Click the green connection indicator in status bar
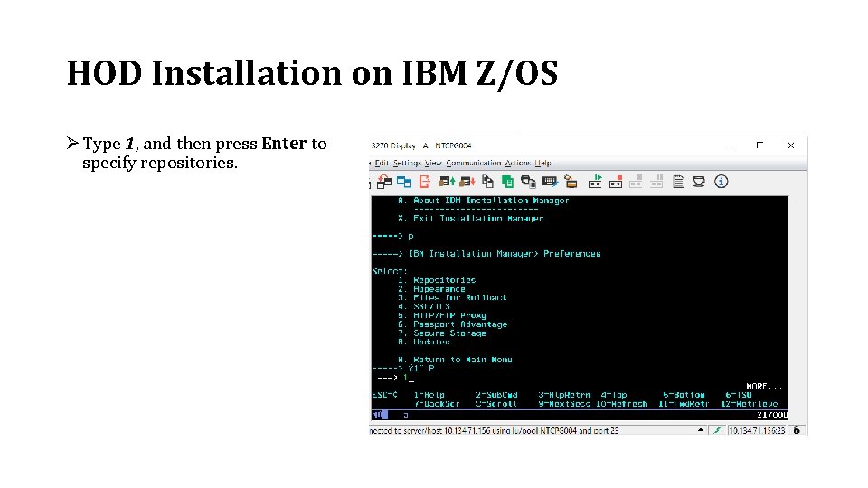 [717, 430]
